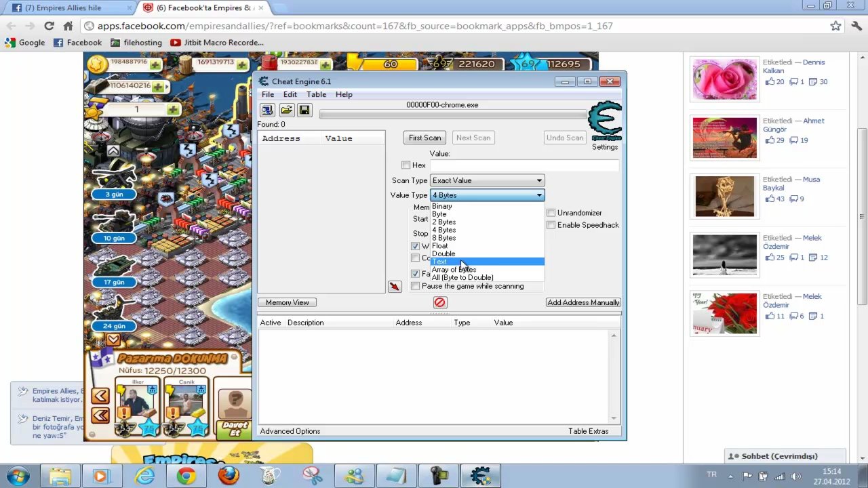Click the red arrow add-to-list icon
The width and height of the screenshot is (868, 488).
click(x=395, y=287)
